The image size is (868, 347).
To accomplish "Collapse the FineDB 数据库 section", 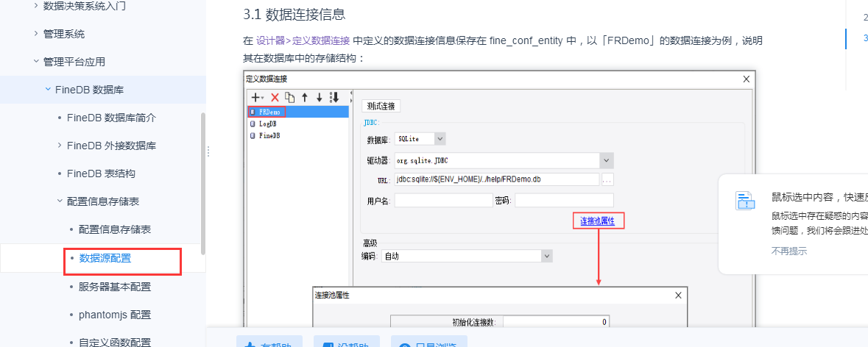I will point(48,90).
